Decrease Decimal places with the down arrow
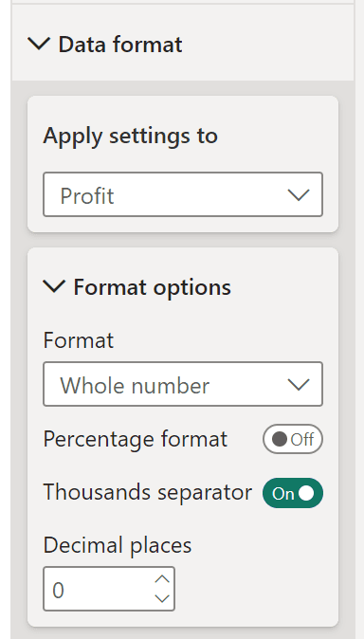Viewport: 364px width, 639px height. pyautogui.click(x=162, y=598)
